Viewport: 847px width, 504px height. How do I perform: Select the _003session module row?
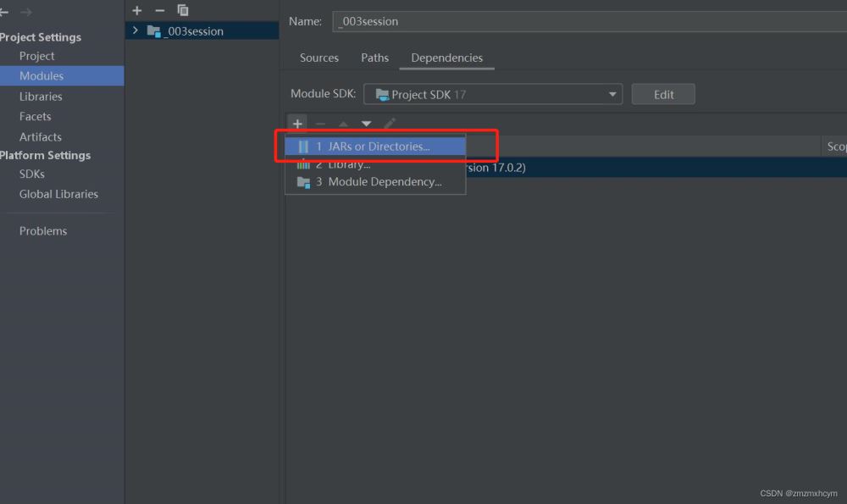point(202,30)
